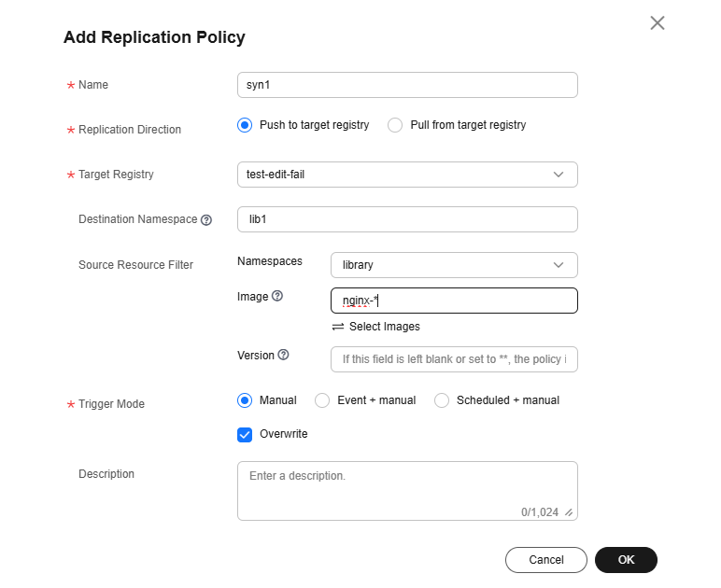Confirm the policy with OK
The width and height of the screenshot is (721, 588).
click(626, 560)
